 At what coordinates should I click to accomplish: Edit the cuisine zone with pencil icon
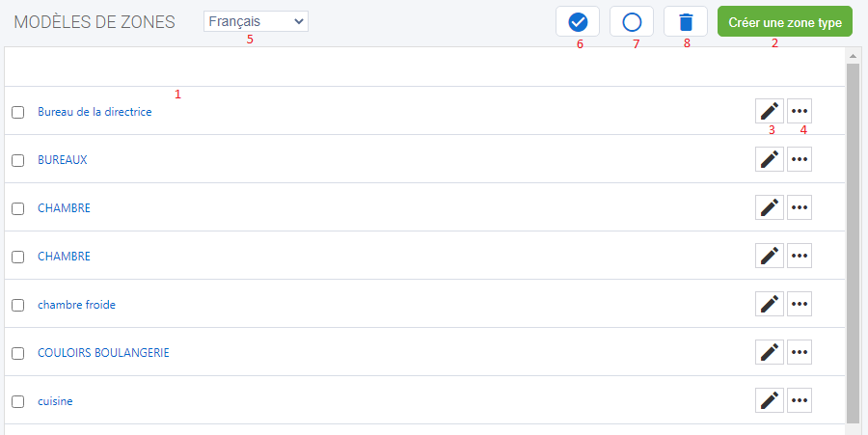point(769,400)
